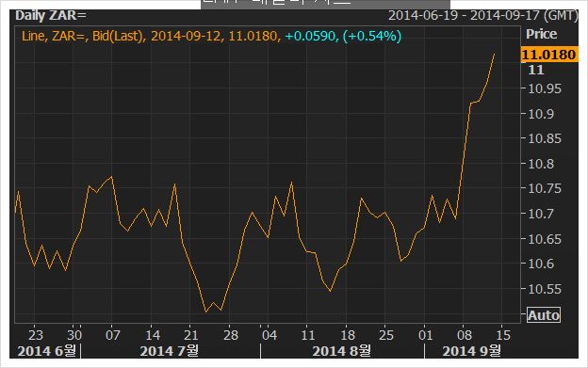Click the 10.6 price axis label

540,264
